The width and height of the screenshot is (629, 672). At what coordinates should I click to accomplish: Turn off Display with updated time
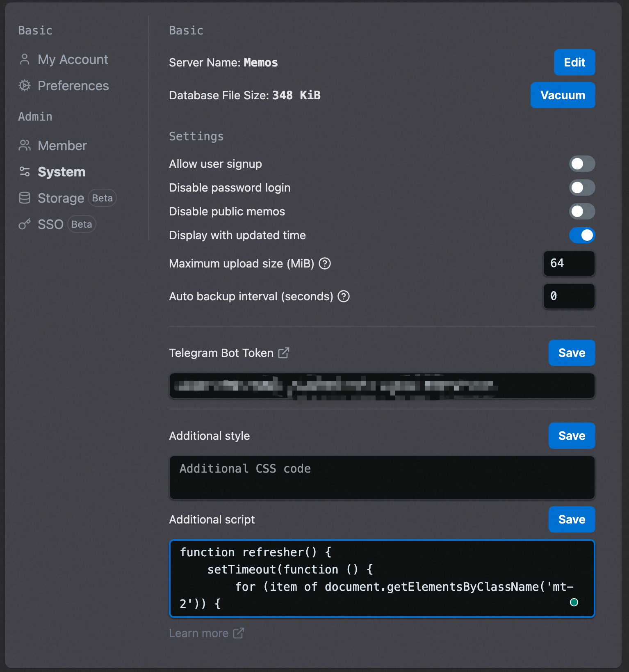click(582, 235)
